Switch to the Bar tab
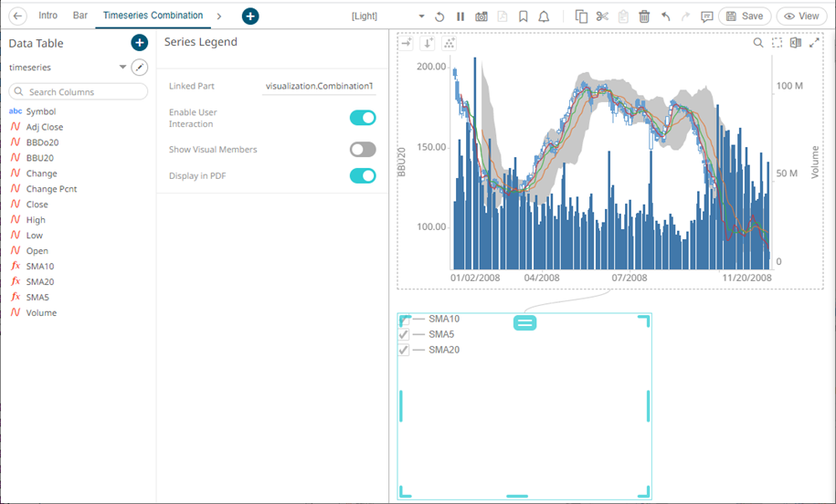This screenshot has height=504, width=836. pyautogui.click(x=80, y=16)
